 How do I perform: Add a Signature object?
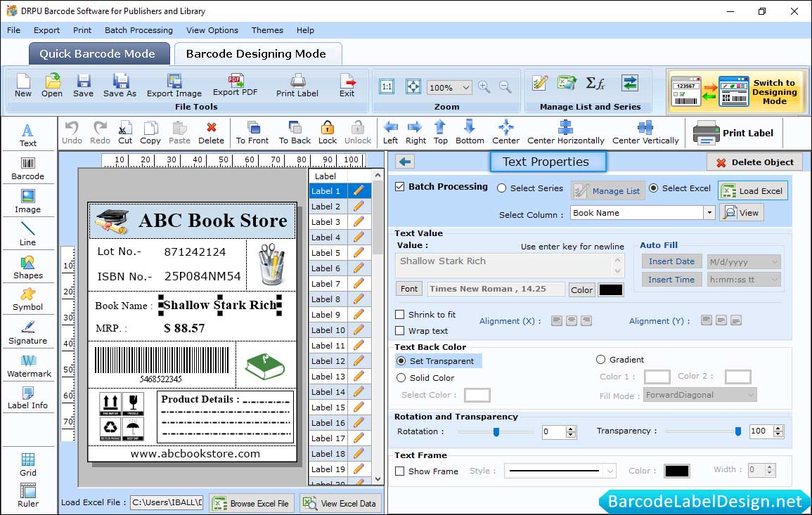point(28,333)
